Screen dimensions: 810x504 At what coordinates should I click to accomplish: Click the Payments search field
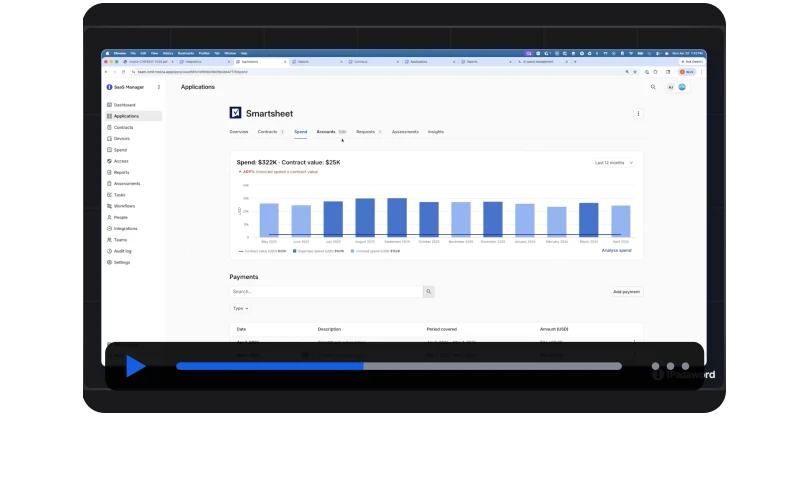[x=325, y=292]
